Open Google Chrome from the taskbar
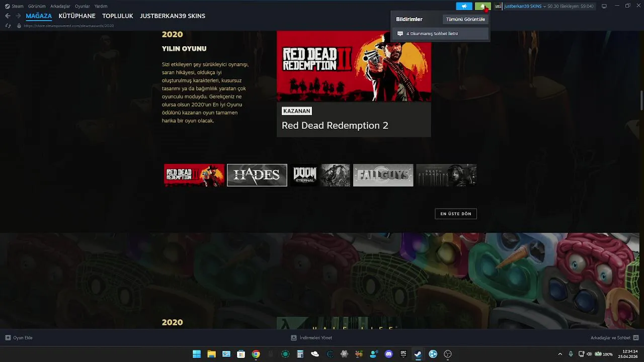Screen dimensions: 644x362 tap(256, 354)
